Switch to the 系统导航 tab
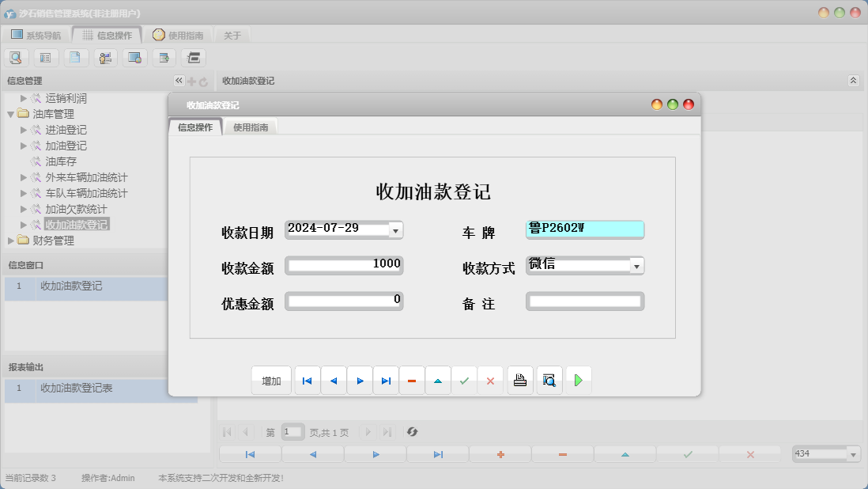The image size is (868, 489). [38, 34]
